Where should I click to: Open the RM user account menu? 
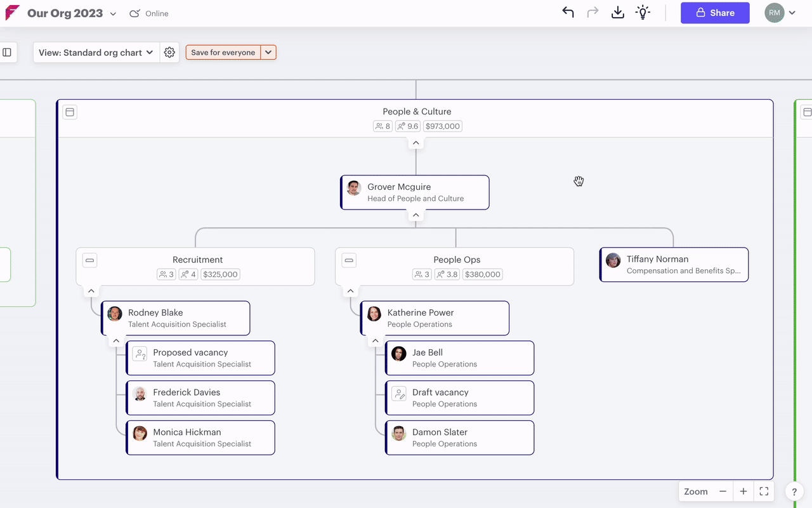tap(780, 13)
